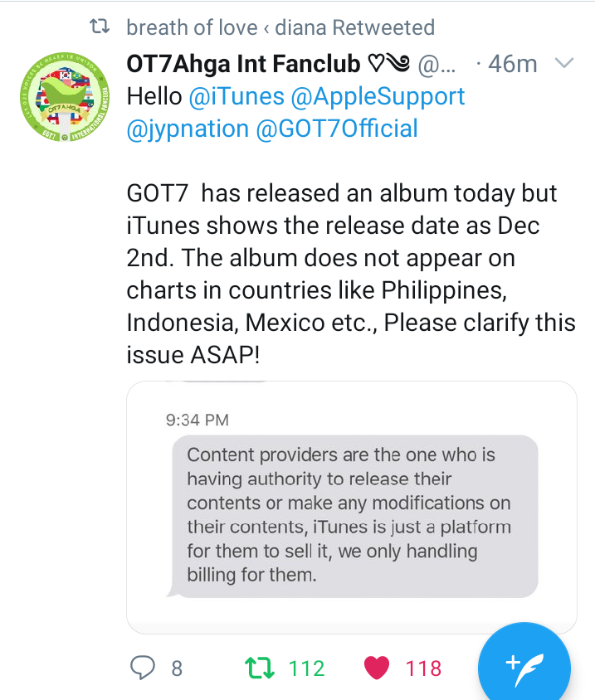Expand the tweet options chevron
Viewport: 595px width, 700px height.
(x=563, y=63)
